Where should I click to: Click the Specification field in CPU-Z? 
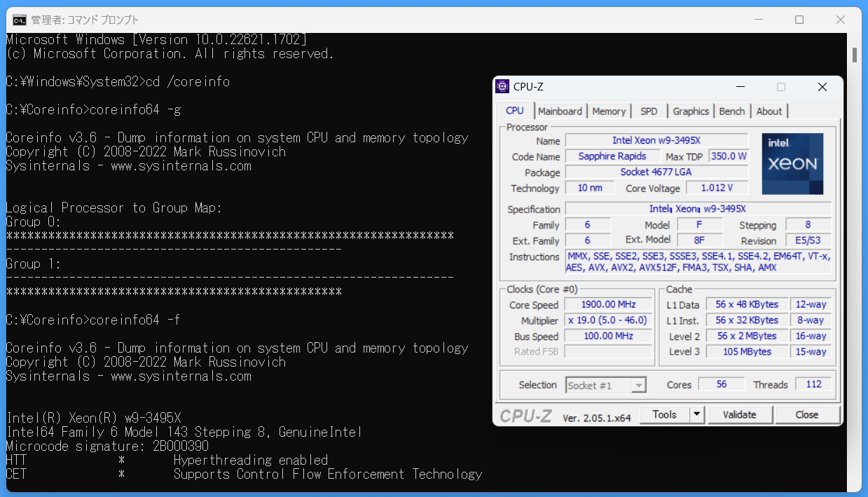tap(698, 209)
